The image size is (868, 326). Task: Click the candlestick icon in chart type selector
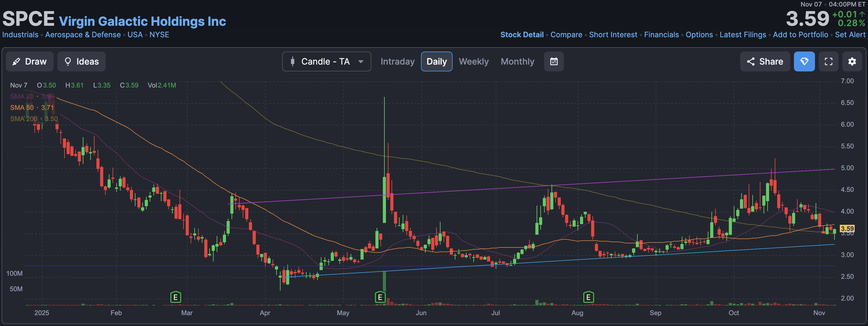[x=292, y=61]
